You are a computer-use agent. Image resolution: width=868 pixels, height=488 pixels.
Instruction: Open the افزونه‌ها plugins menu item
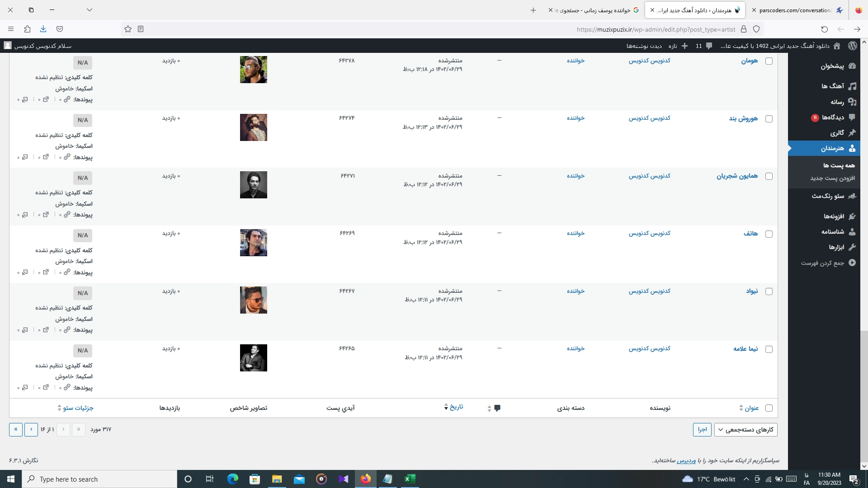[x=834, y=216]
